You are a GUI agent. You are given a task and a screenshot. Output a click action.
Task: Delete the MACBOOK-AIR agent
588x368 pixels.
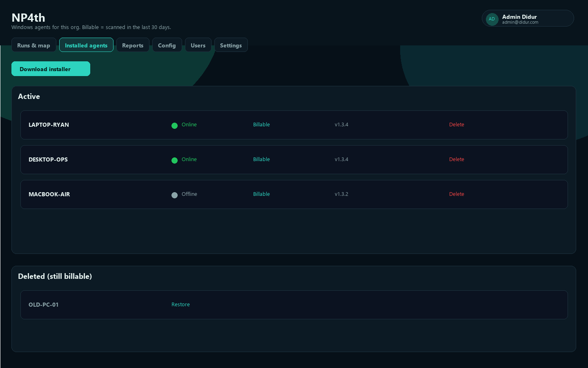[457, 194]
